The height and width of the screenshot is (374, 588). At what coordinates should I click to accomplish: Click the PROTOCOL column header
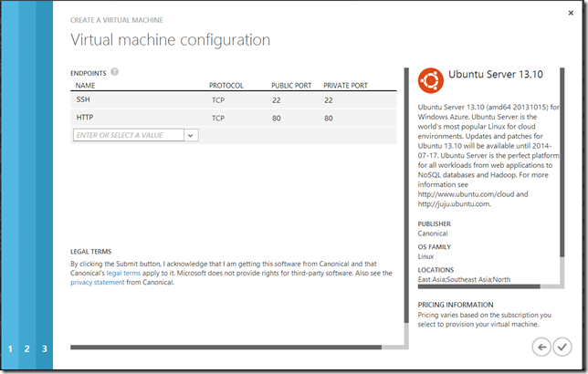point(226,86)
